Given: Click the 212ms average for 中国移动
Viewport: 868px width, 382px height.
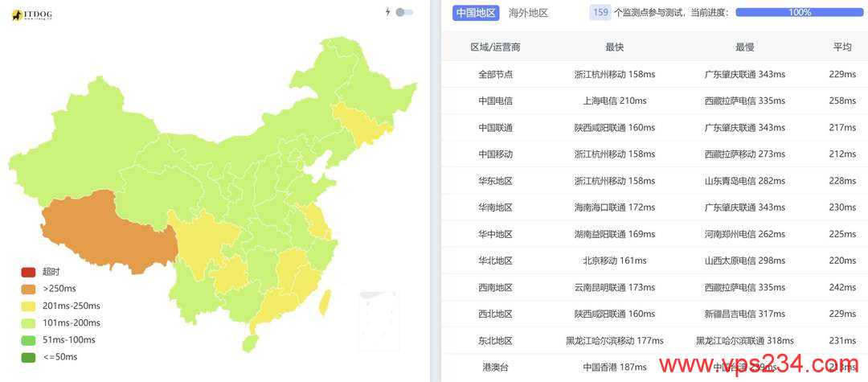Looking at the screenshot, I should [842, 154].
